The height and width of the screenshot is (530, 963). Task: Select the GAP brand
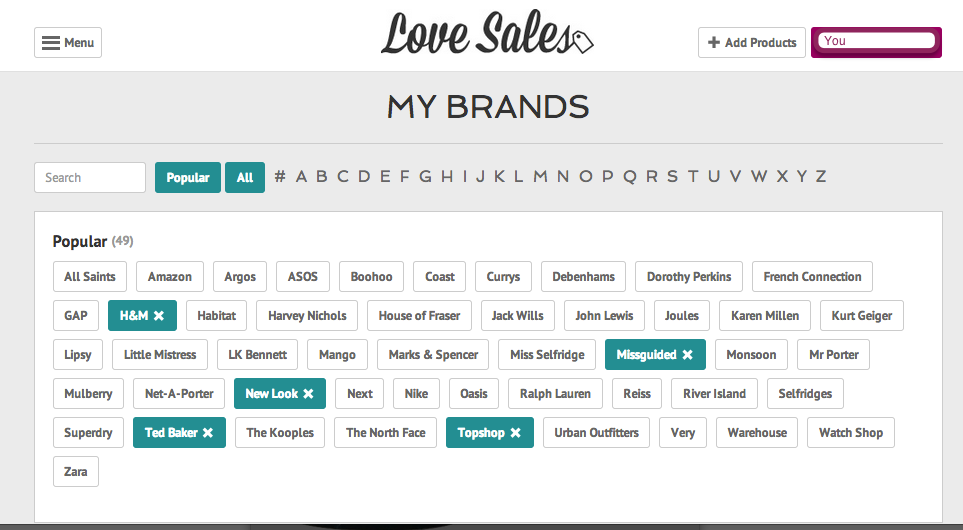pos(76,316)
